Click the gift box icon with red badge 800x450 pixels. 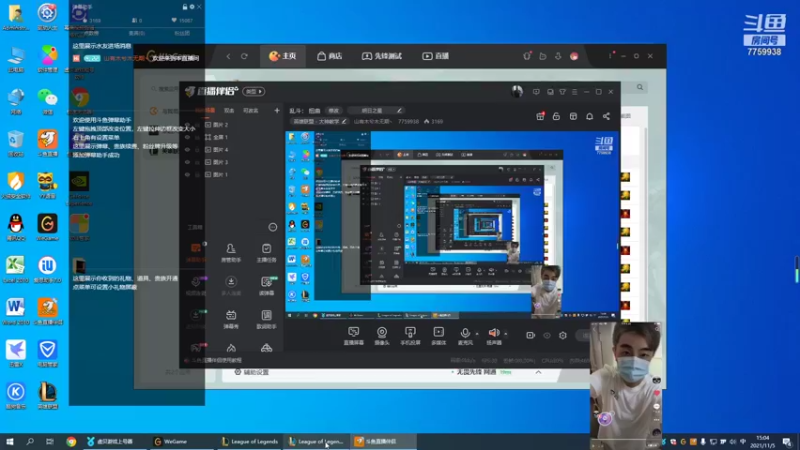[540, 116]
